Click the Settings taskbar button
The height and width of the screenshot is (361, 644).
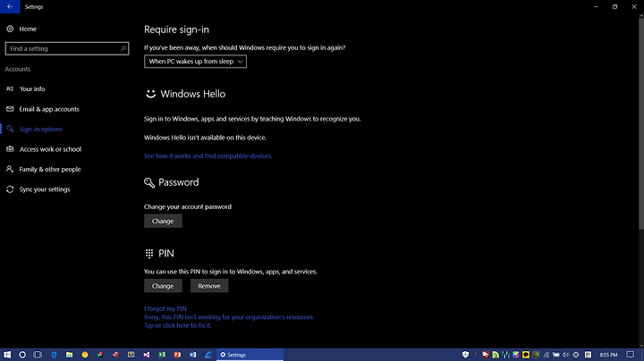coord(250,355)
